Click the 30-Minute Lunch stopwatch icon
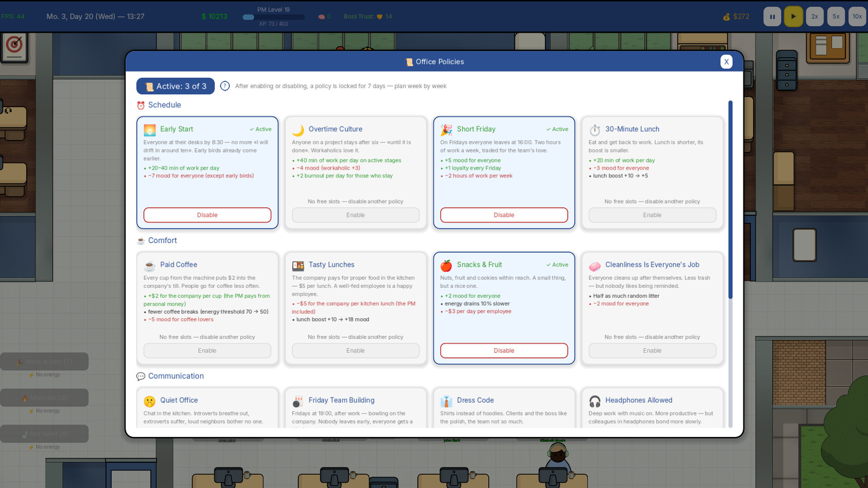Image resolution: width=868 pixels, height=488 pixels. click(x=594, y=130)
